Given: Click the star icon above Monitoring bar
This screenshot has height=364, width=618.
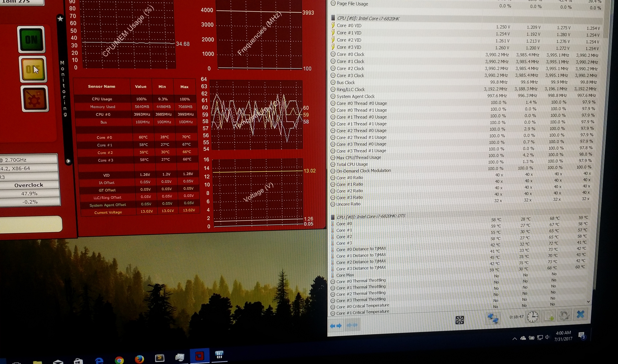Looking at the screenshot, I should coord(60,19).
